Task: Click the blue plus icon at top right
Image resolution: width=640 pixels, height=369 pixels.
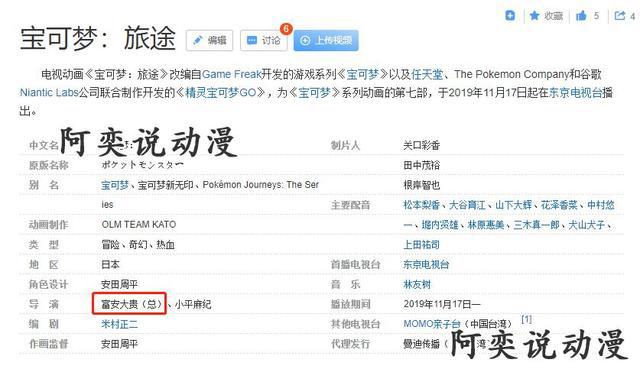Action: (x=510, y=16)
